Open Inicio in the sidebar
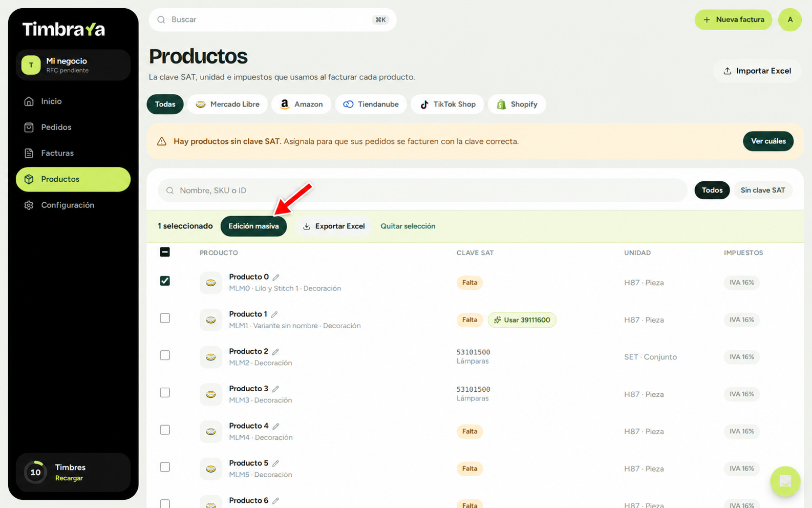The height and width of the screenshot is (508, 812). [x=73, y=101]
